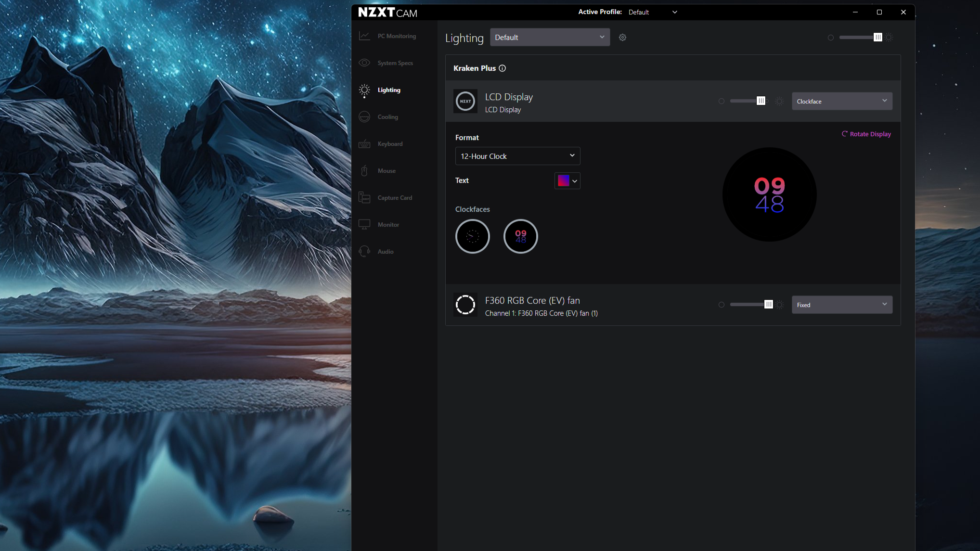Show Kraken Plus info icon
980x551 pixels.
pos(502,68)
